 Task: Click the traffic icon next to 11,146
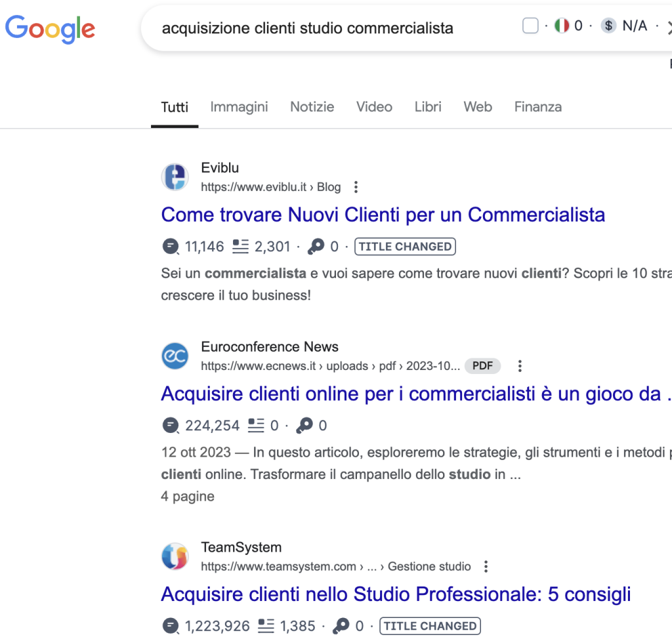pos(171,247)
